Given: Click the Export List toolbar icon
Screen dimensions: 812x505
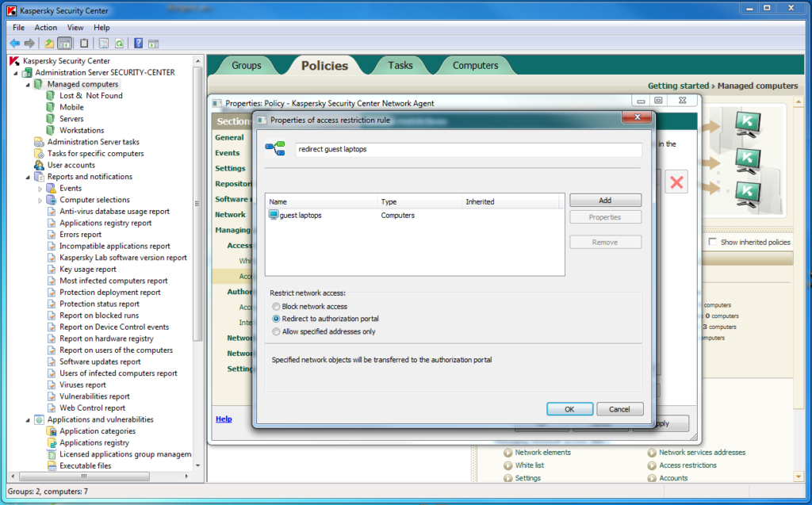Looking at the screenshot, I should (104, 44).
